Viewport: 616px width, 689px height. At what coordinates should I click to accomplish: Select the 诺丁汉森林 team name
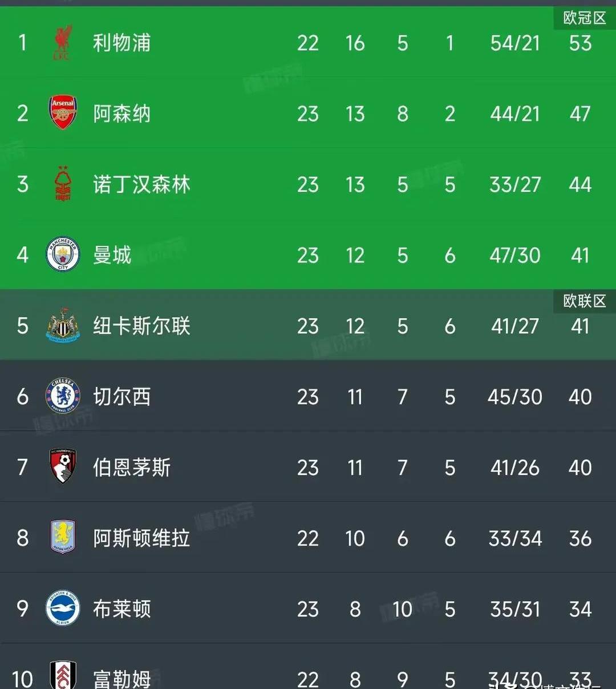coord(141,184)
